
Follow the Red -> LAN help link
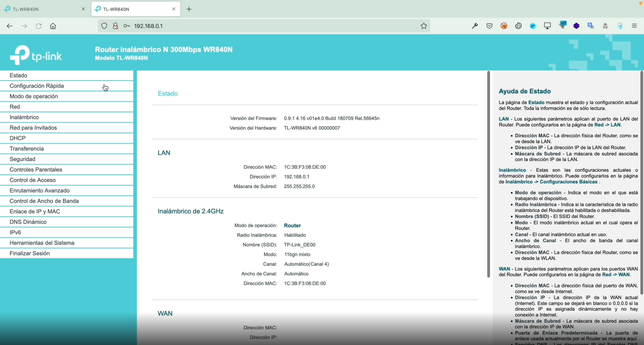coord(608,125)
